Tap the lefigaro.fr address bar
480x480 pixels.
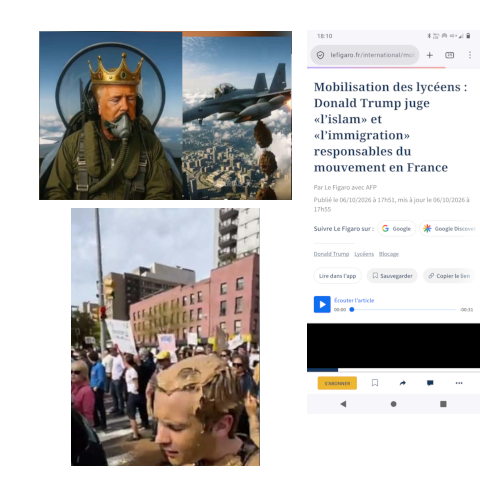365,55
